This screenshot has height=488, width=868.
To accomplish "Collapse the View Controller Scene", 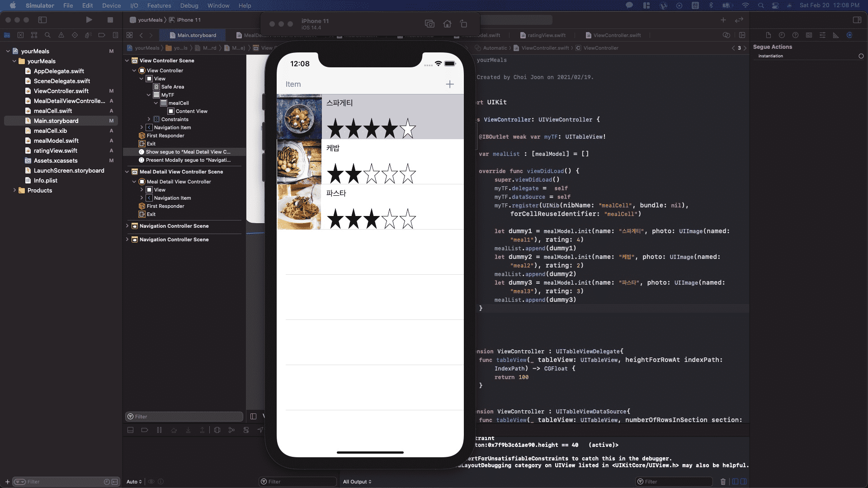I will [x=127, y=61].
